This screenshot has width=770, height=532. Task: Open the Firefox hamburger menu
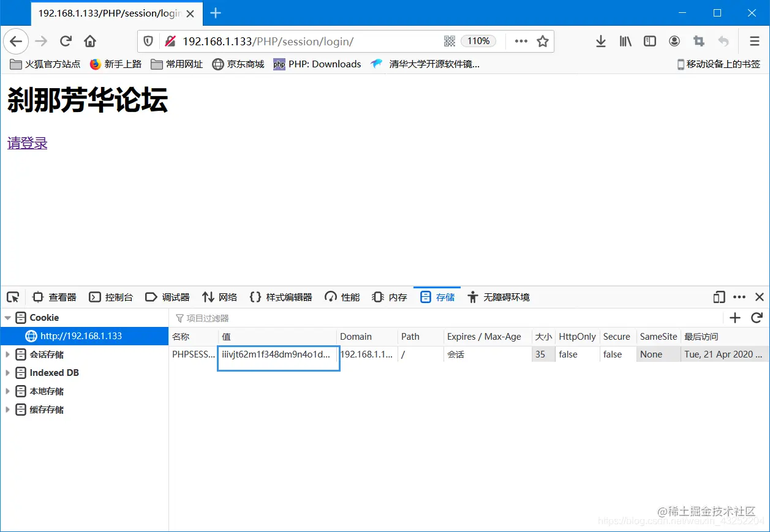[755, 41]
